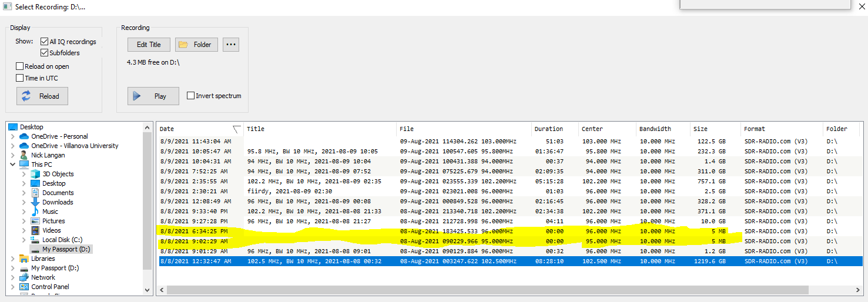Enable the Invert spectrum checkbox
Viewport: 868px width, 302px height.
pos(191,96)
